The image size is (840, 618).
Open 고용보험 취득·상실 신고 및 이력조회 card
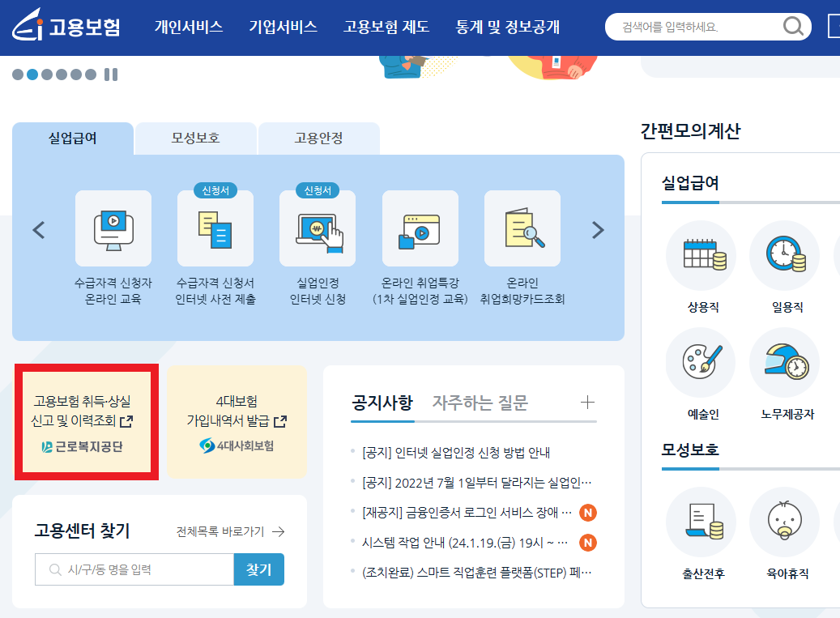(x=86, y=422)
